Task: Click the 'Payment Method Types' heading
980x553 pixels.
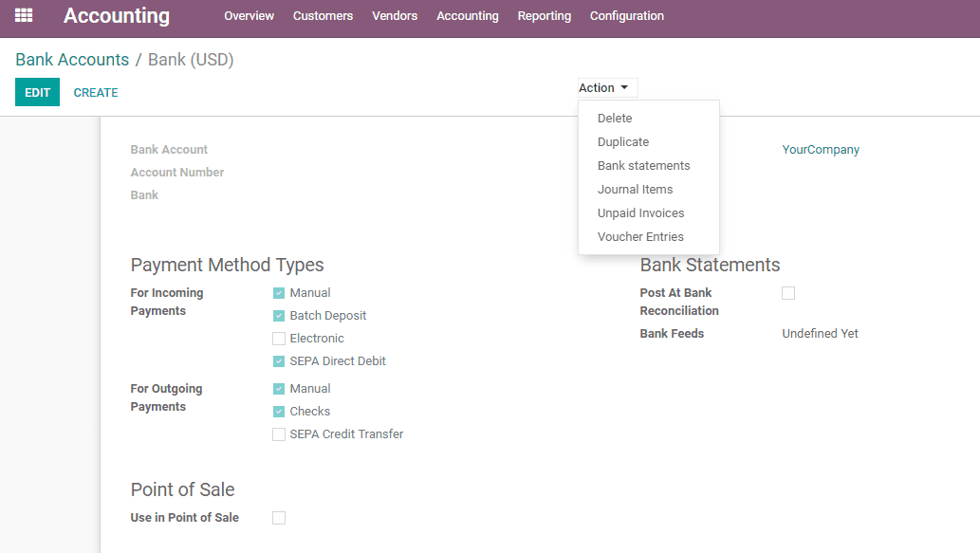Action: pos(227,265)
